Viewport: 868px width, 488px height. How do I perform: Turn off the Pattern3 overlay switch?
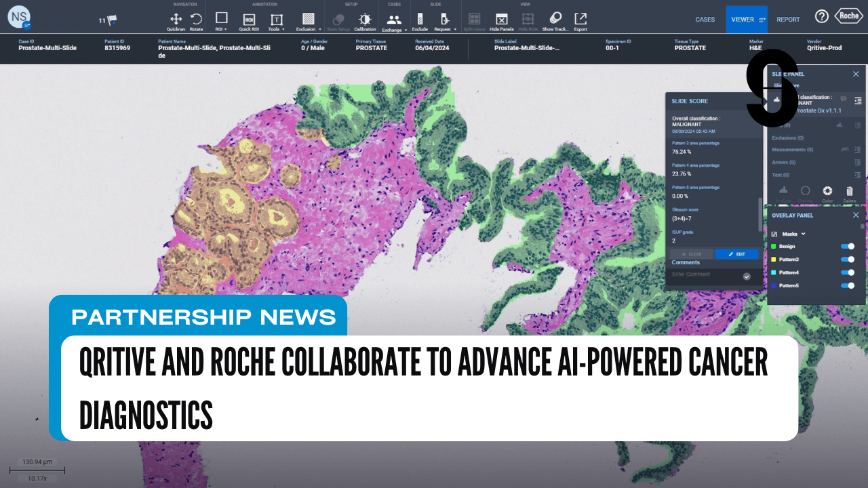[x=847, y=260]
